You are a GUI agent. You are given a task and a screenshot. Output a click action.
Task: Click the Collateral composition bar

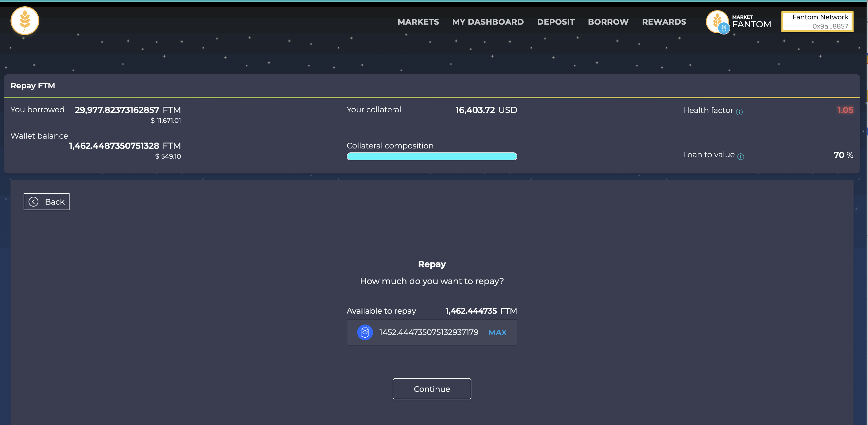[432, 156]
